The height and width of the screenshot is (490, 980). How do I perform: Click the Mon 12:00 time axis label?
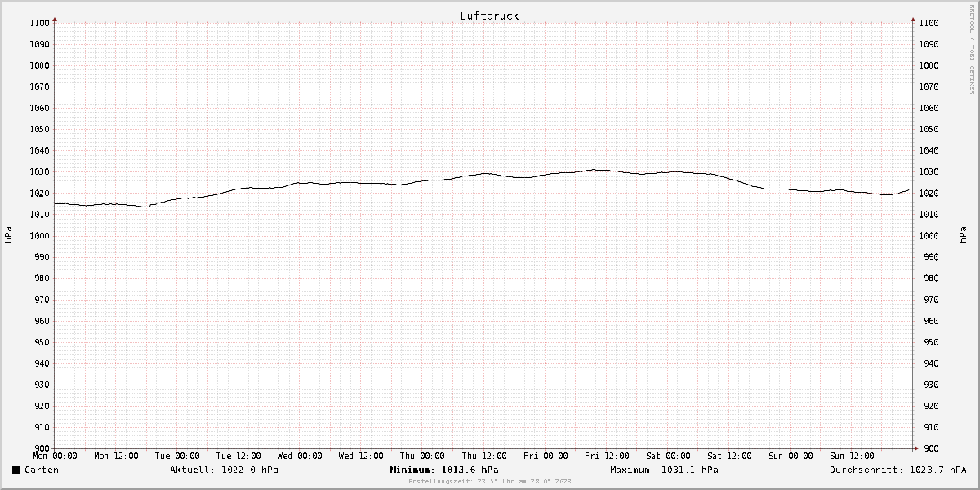point(116,456)
